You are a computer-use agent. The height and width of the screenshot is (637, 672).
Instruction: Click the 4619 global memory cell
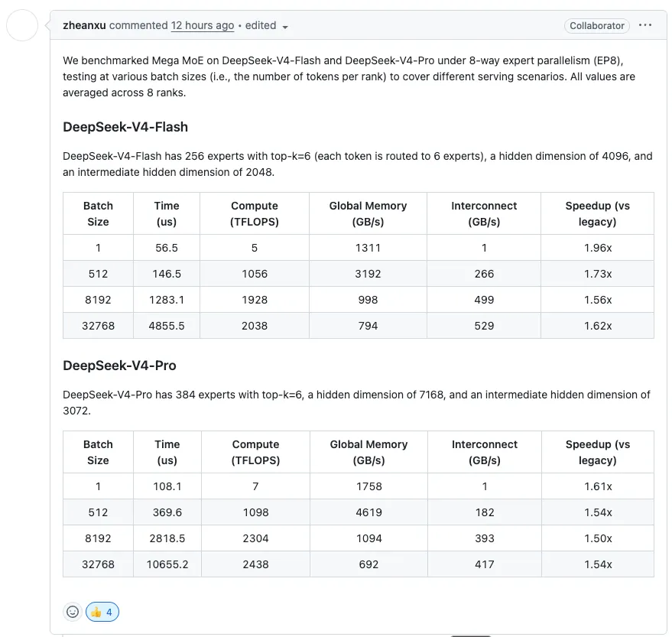(x=368, y=512)
